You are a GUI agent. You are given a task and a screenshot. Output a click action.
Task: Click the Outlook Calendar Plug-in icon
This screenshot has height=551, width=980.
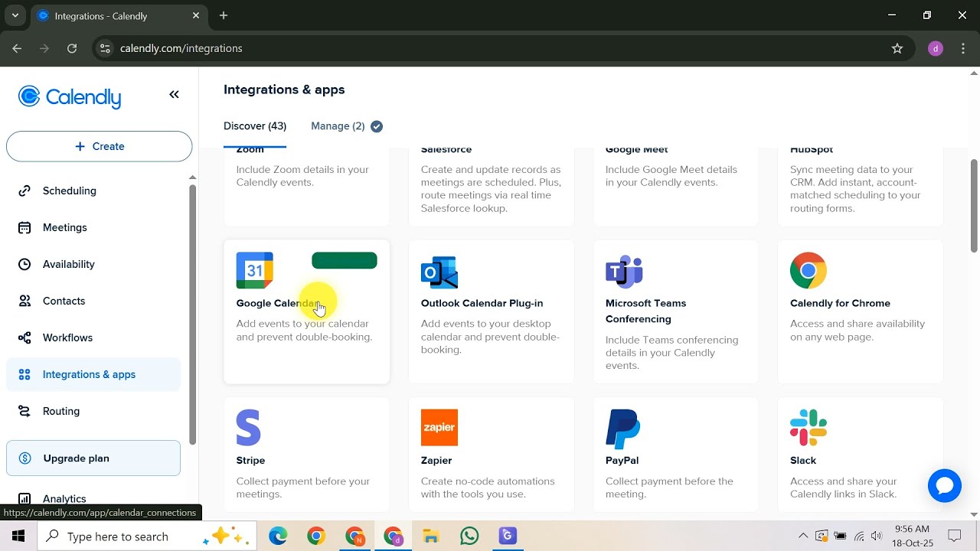click(439, 272)
